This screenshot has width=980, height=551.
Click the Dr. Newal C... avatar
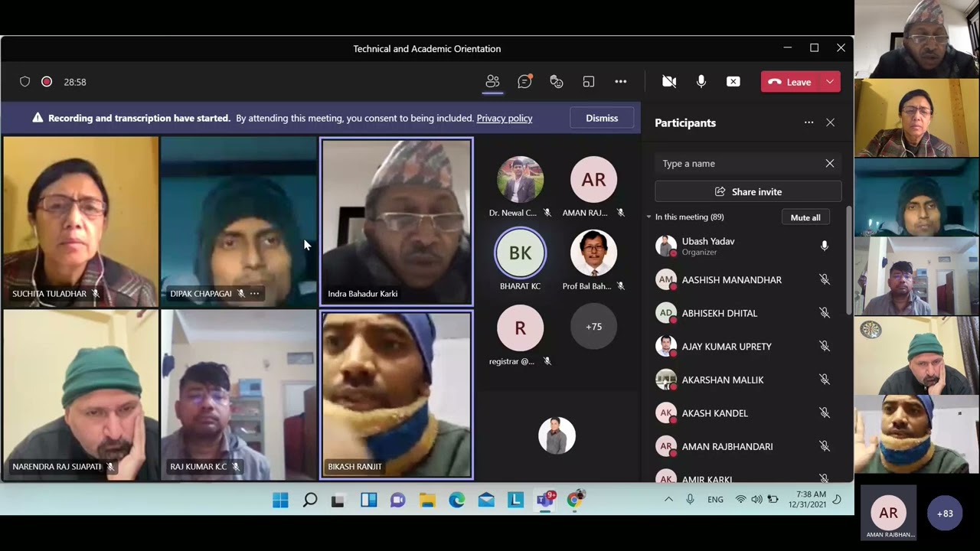[x=520, y=181]
